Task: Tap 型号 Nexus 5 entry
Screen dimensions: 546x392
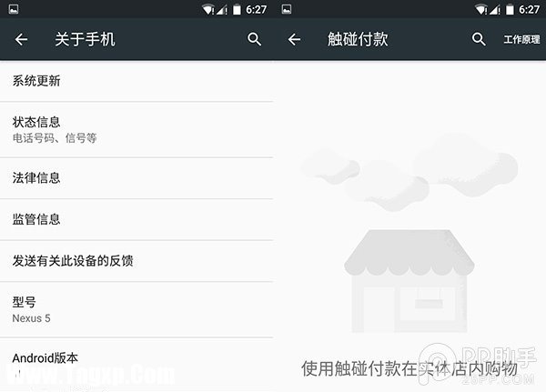Action: coord(136,309)
